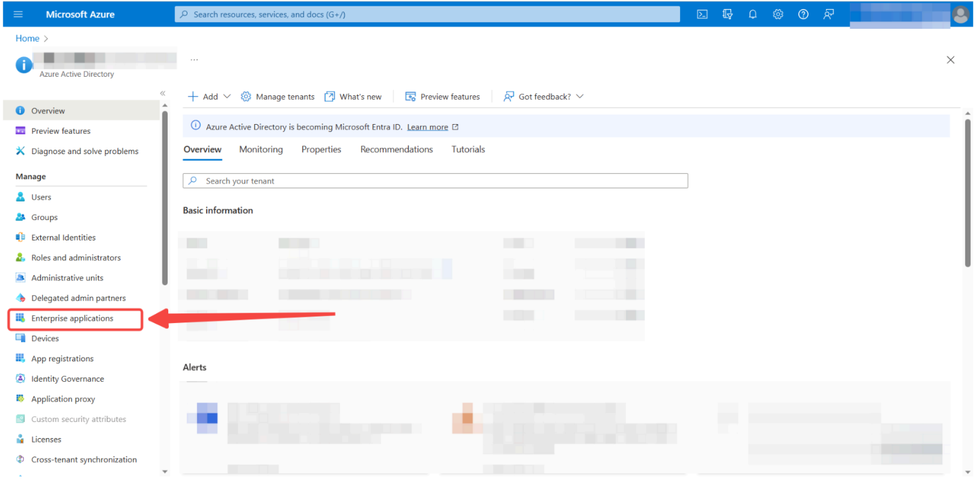The height and width of the screenshot is (495, 980).
Task: Open Cross-tenant synchronization text
Action: (x=84, y=460)
